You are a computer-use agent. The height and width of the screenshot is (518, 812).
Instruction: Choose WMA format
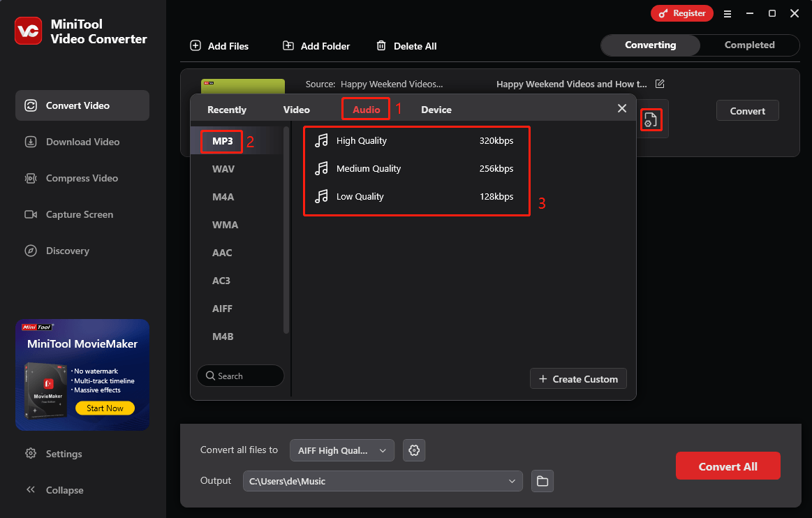(226, 225)
